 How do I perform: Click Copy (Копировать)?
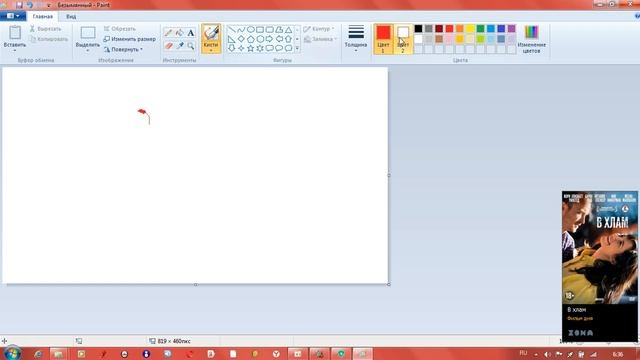(x=49, y=39)
